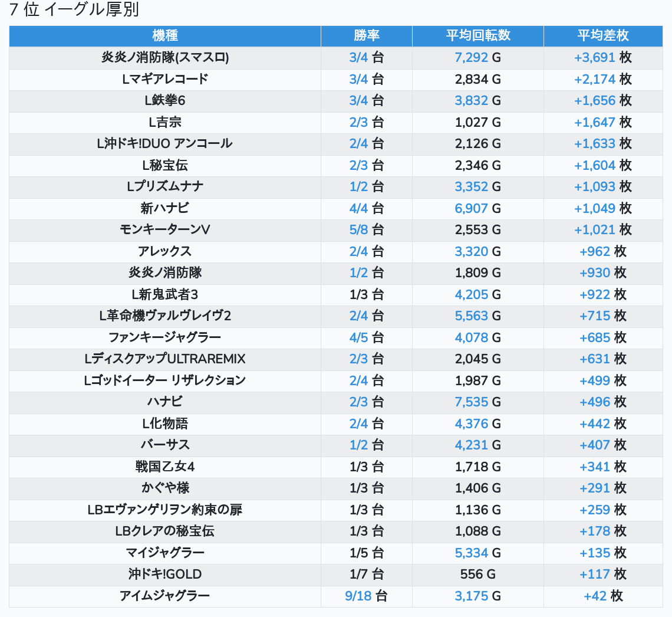Click the 機種 column header
The height and width of the screenshot is (617, 672).
(x=164, y=35)
